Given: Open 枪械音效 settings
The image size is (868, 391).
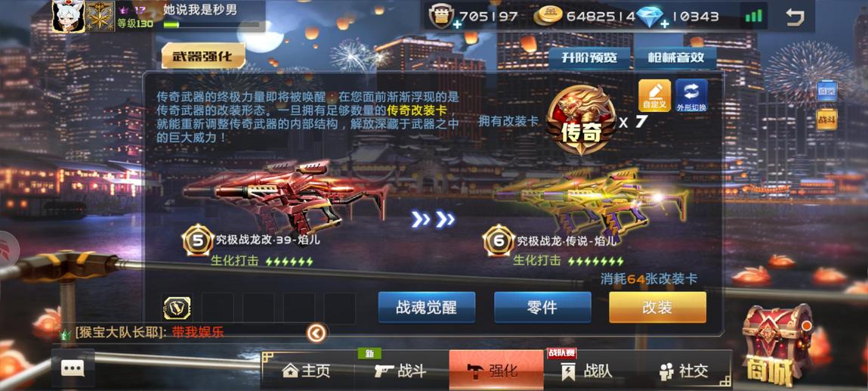Looking at the screenshot, I should click(x=675, y=57).
